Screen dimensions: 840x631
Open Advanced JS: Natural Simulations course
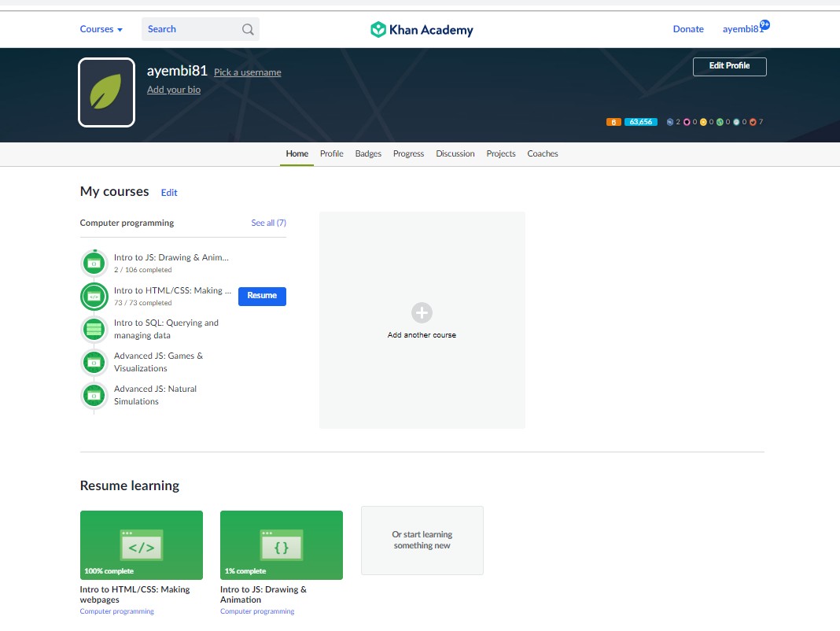[156, 395]
